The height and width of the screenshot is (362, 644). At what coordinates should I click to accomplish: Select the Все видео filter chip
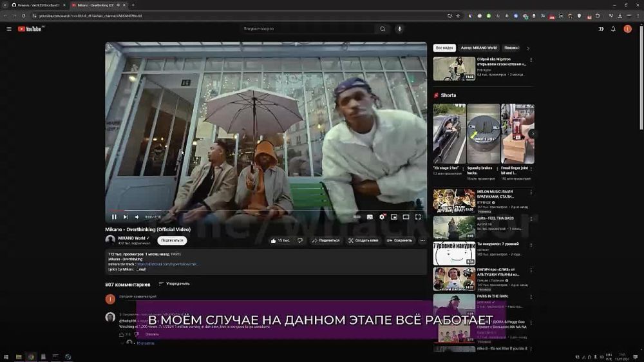coord(444,48)
